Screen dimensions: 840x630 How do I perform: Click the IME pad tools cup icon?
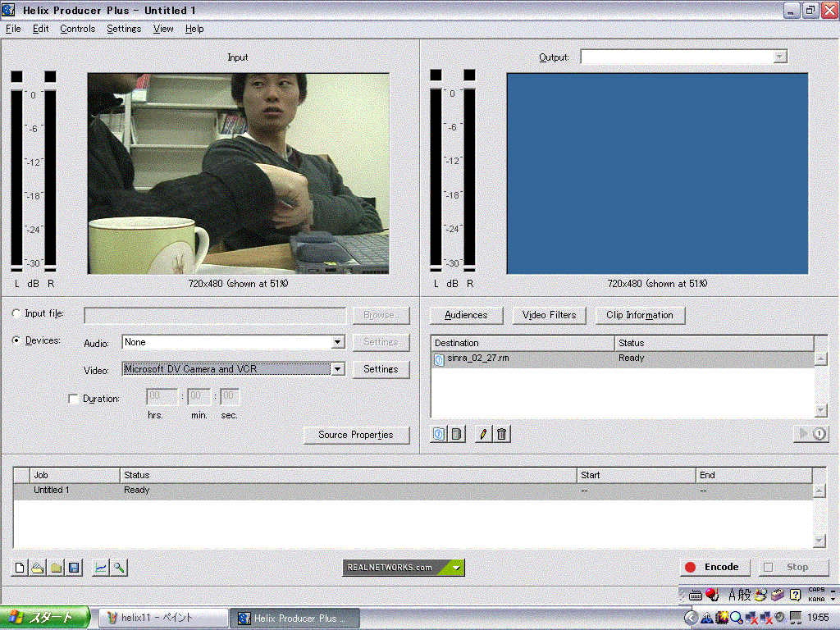tap(760, 595)
